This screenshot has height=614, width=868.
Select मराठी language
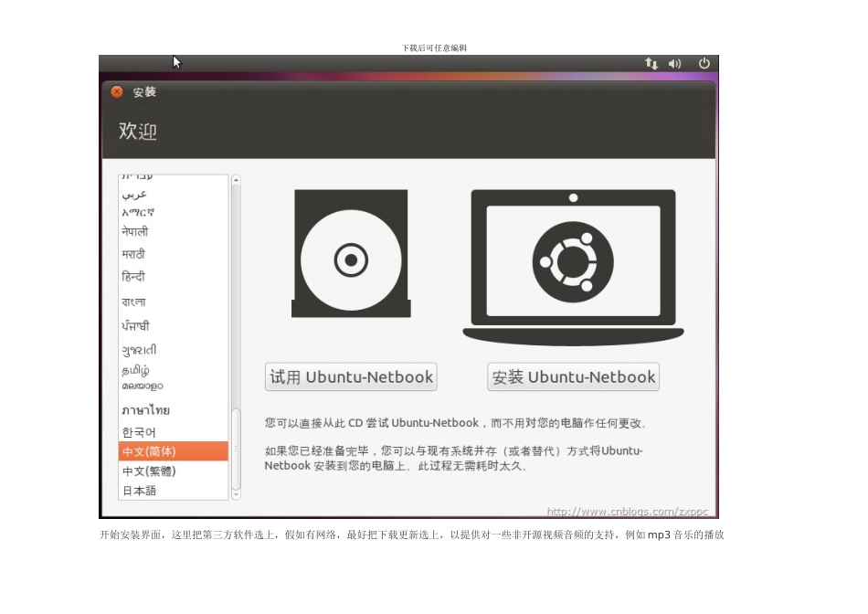tap(174, 254)
